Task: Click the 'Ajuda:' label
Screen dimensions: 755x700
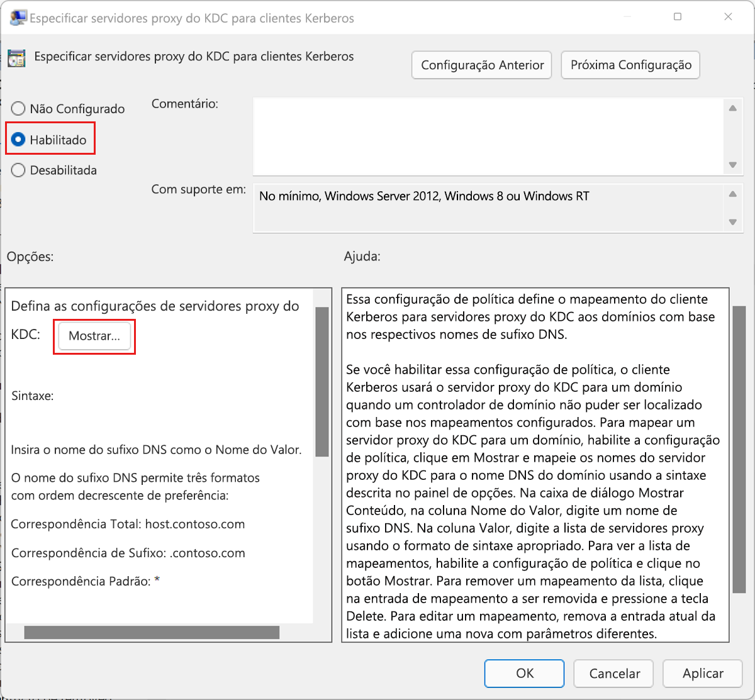Action: [362, 257]
